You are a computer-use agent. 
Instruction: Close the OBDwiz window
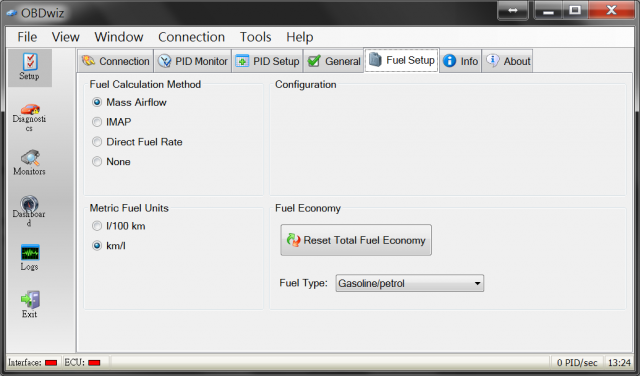tap(611, 10)
